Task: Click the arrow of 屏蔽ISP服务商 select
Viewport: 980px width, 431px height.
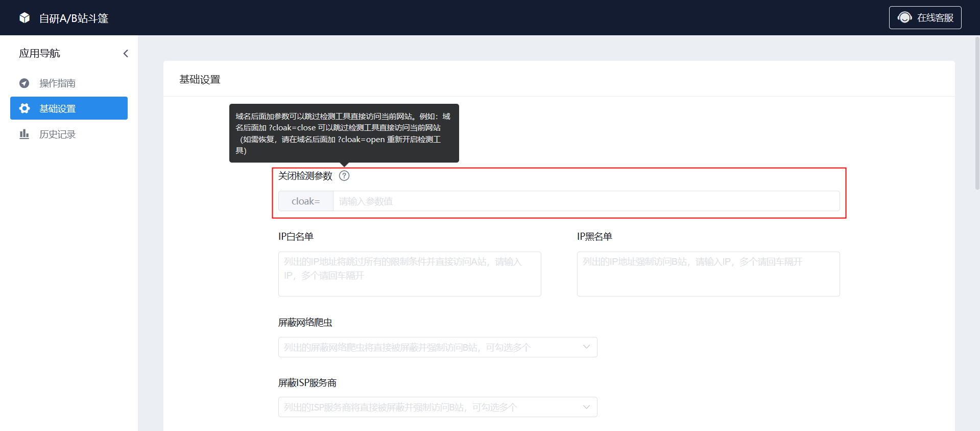Action: (x=586, y=407)
